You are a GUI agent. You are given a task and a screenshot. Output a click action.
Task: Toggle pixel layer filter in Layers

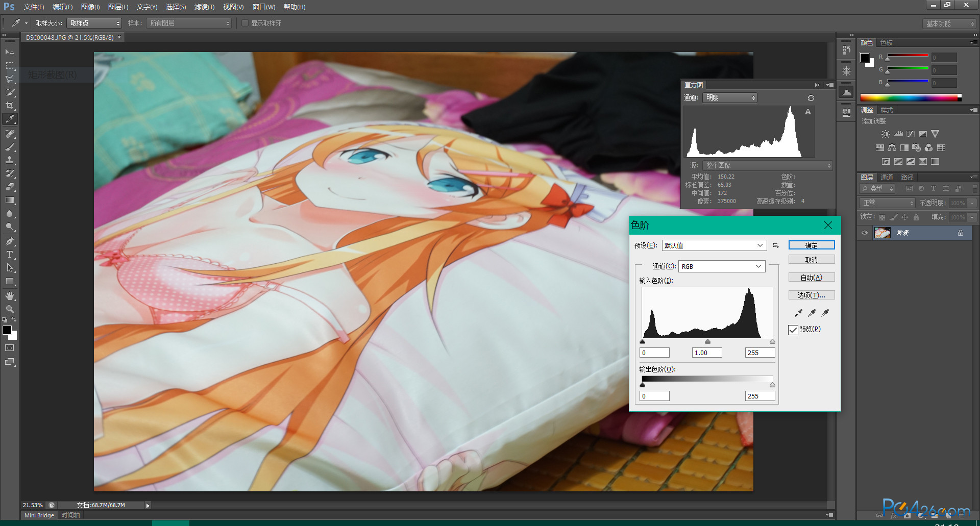(909, 189)
